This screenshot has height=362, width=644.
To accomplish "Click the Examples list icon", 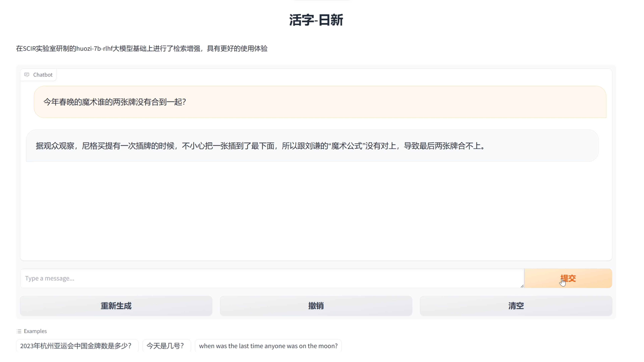I will pyautogui.click(x=19, y=331).
